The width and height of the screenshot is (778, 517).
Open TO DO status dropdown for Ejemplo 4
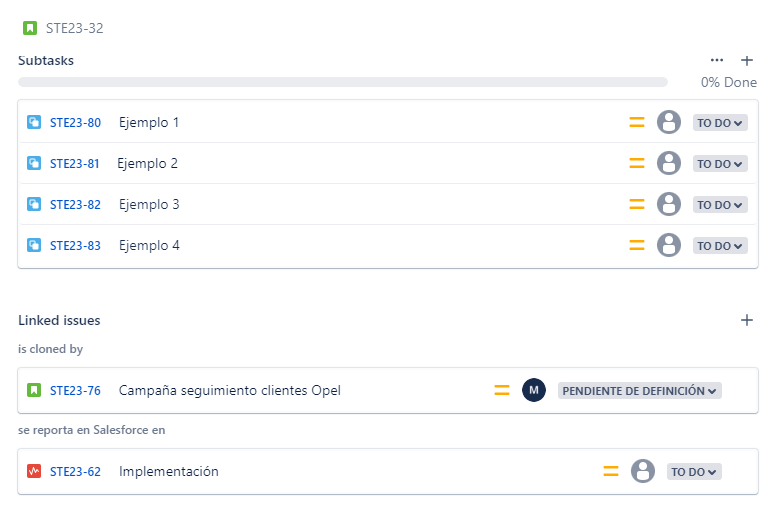coord(720,246)
